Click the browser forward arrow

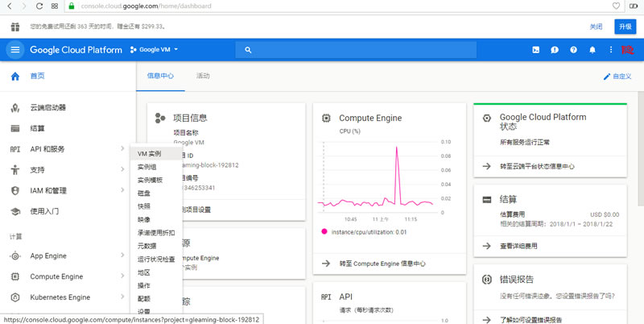click(x=24, y=6)
